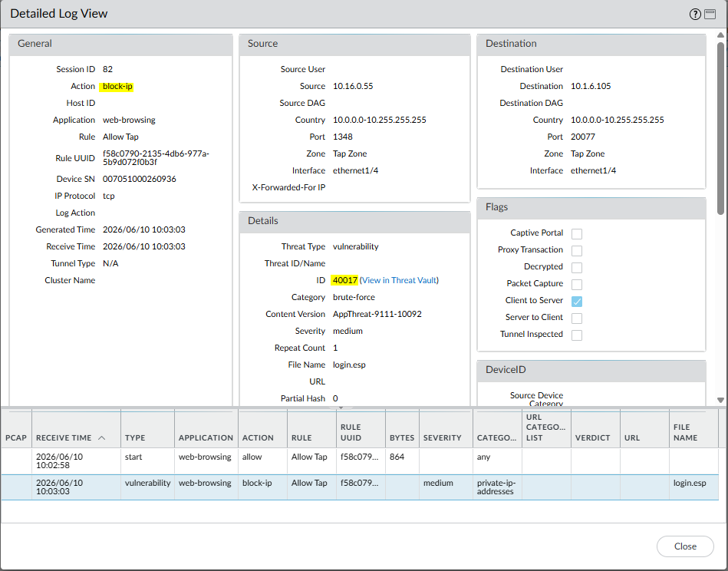Viewport: 728px width, 571px height.
Task: Click the maximize panel icon beside help
Action: pyautogui.click(x=710, y=15)
